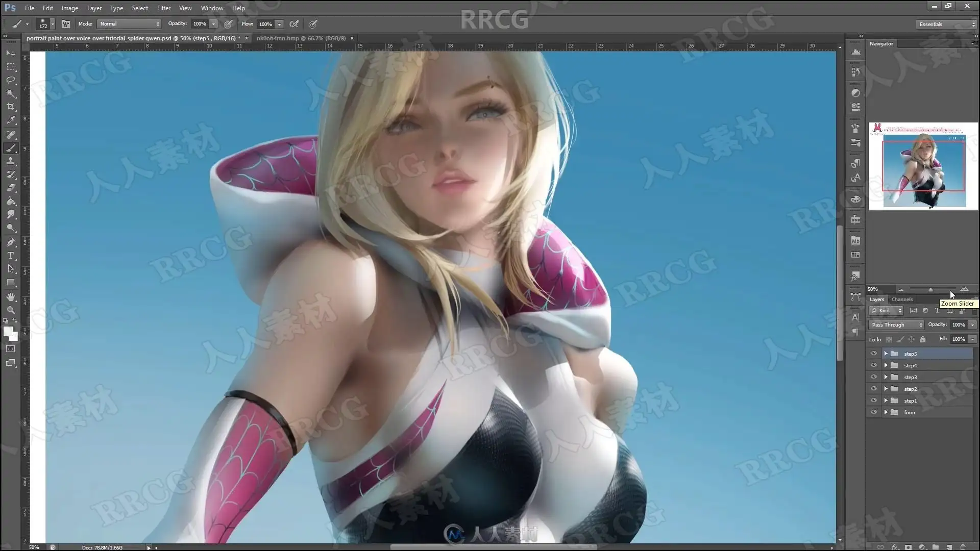Open the Filter menu
This screenshot has width=980, height=551.
(x=163, y=8)
